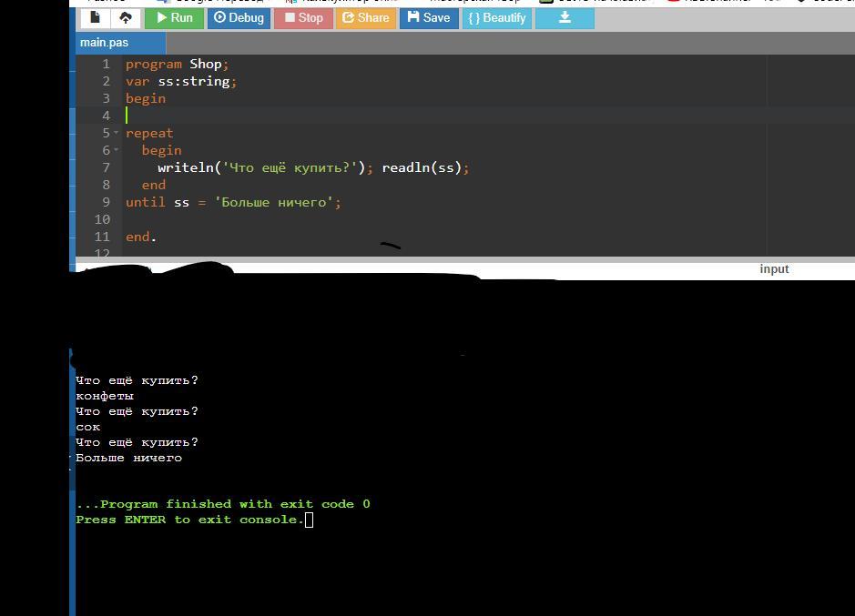This screenshot has height=616, width=855.
Task: Click the console line 'Больше ничего'
Action: (128, 458)
